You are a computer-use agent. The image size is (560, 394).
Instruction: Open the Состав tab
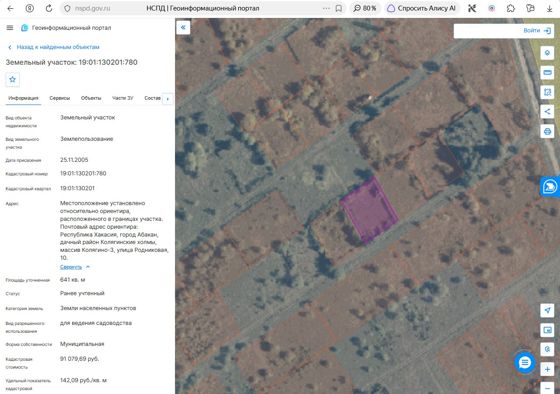(x=152, y=98)
